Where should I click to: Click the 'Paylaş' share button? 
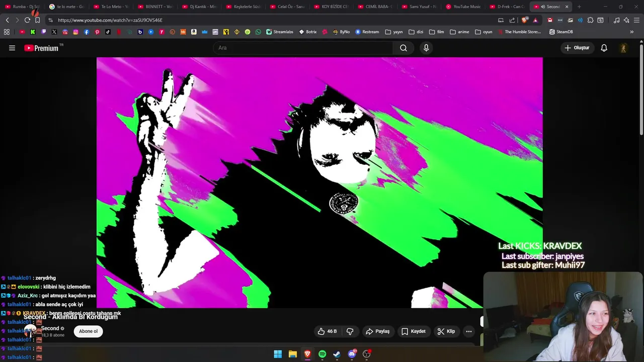[x=378, y=331]
